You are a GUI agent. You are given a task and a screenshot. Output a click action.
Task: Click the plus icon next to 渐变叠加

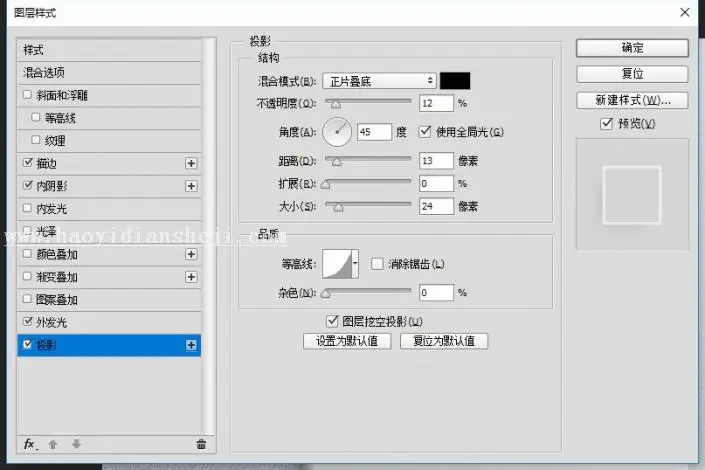click(191, 277)
